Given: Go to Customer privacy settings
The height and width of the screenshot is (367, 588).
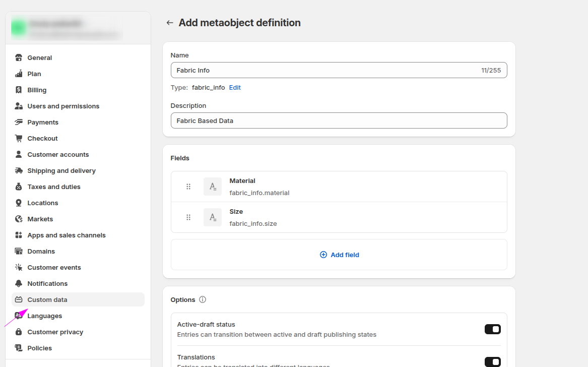Looking at the screenshot, I should click(55, 332).
